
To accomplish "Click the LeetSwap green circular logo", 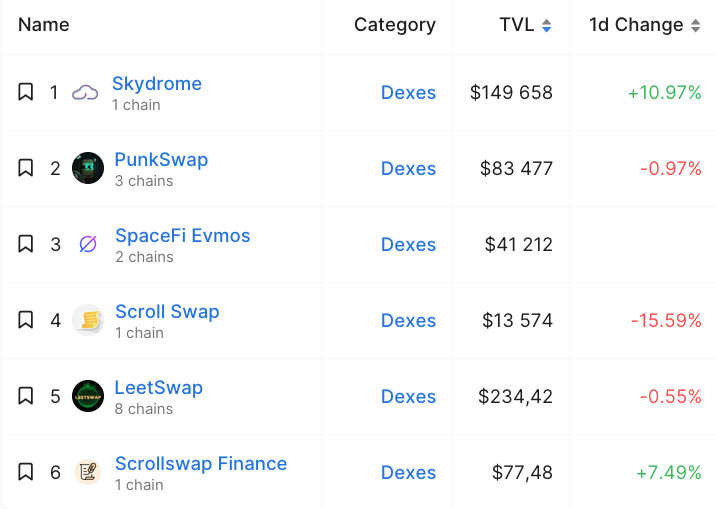I will [x=88, y=396].
